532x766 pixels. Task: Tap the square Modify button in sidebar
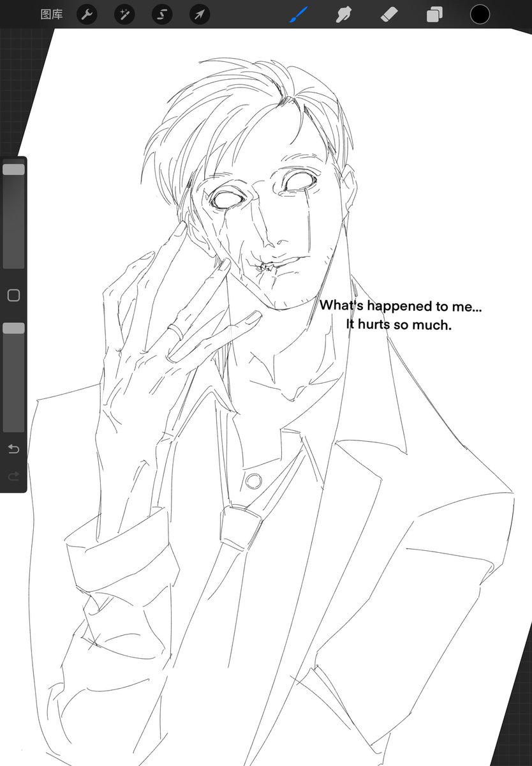(13, 296)
